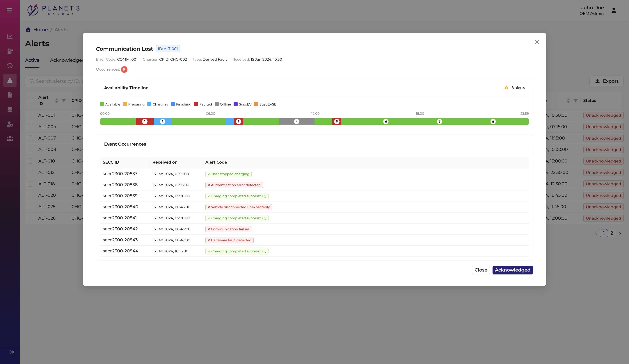
Task: Open the history clock sidebar icon
Action: (10, 66)
